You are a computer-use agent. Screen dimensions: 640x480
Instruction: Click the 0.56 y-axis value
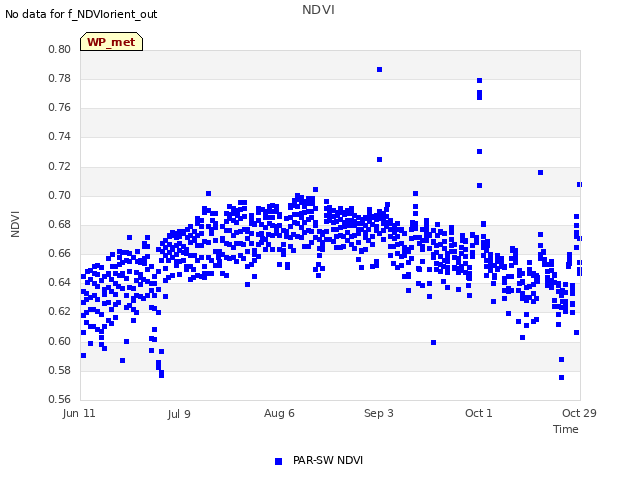click(60, 399)
